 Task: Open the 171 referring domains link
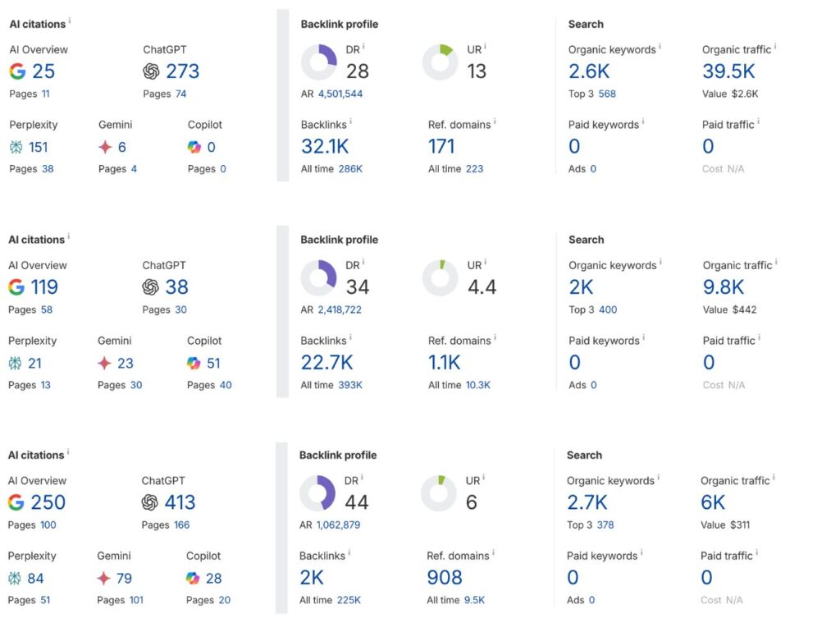pos(441,146)
